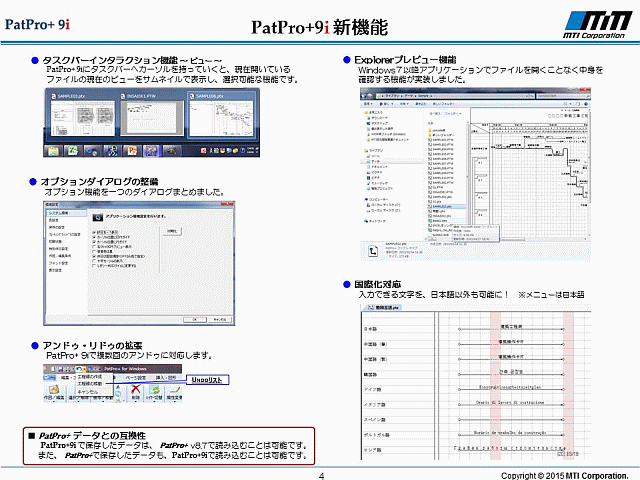Open the ページ設定 ribbon tab
Image resolution: width=640 pixels, height=480 pixels.
135,378
